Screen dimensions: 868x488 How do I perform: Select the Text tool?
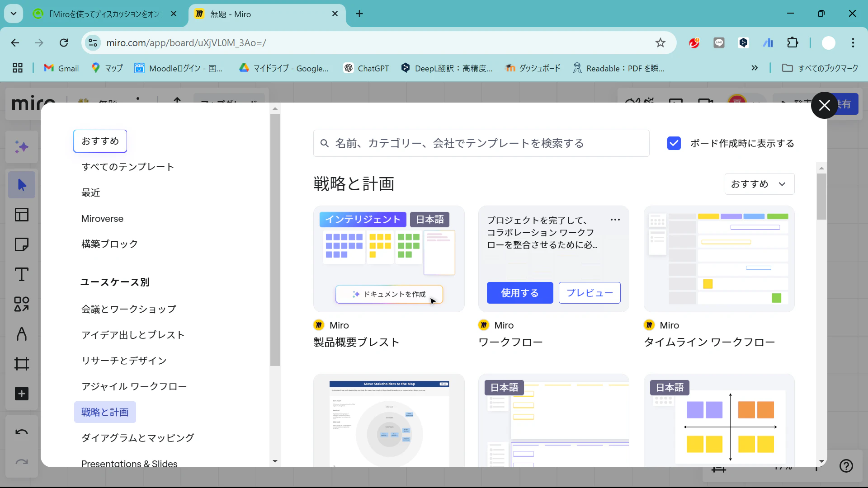(22, 274)
